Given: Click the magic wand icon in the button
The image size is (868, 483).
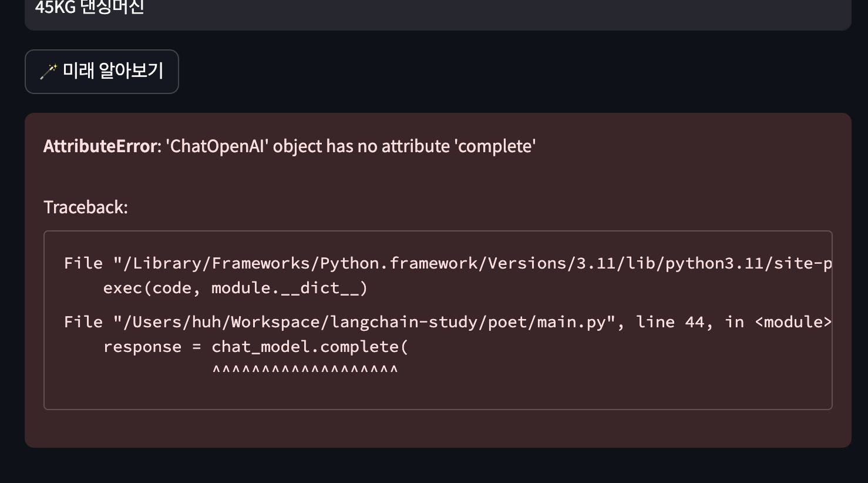Looking at the screenshot, I should pyautogui.click(x=48, y=71).
